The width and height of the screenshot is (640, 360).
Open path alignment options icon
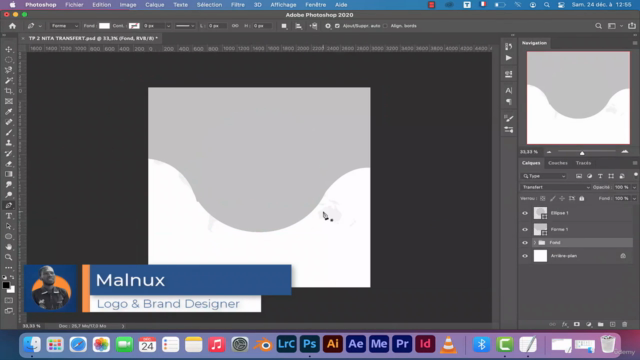[299, 26]
